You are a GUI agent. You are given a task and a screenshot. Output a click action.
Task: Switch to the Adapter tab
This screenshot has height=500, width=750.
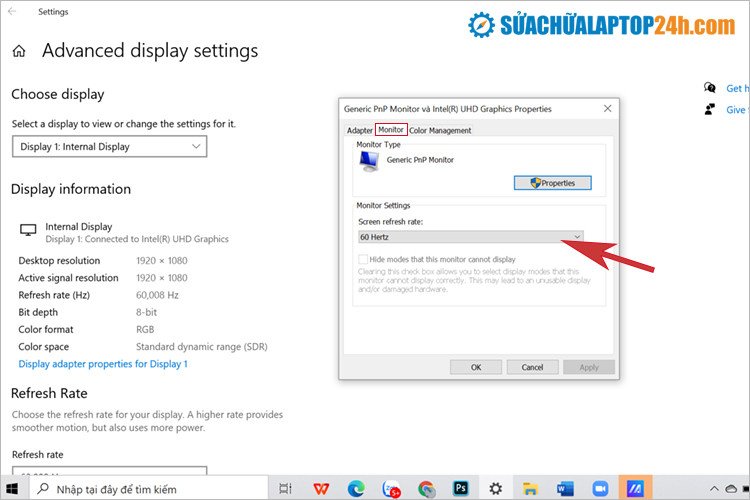[360, 130]
